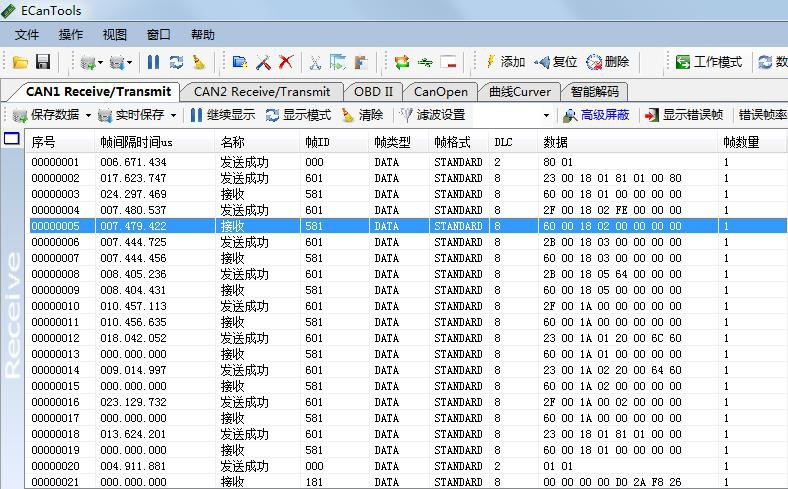Click the pause icon in the top toolbar
This screenshot has width=788, height=489.
coord(153,62)
